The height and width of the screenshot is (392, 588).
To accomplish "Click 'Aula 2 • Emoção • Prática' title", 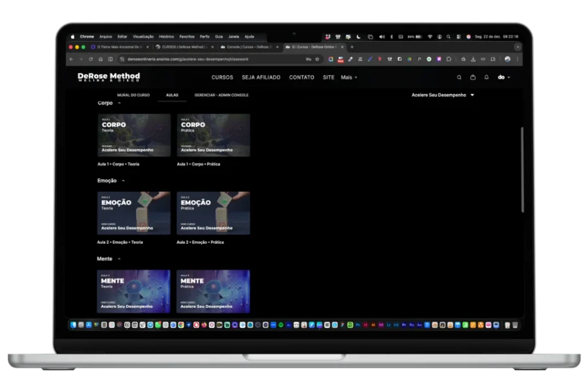I will coord(200,242).
